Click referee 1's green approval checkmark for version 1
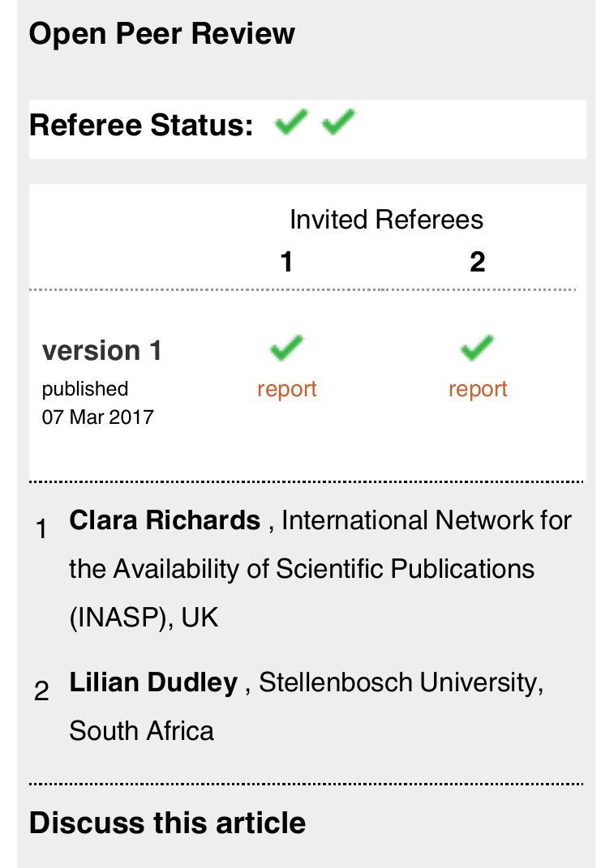Image resolution: width=601 pixels, height=868 pixels. coord(286,348)
